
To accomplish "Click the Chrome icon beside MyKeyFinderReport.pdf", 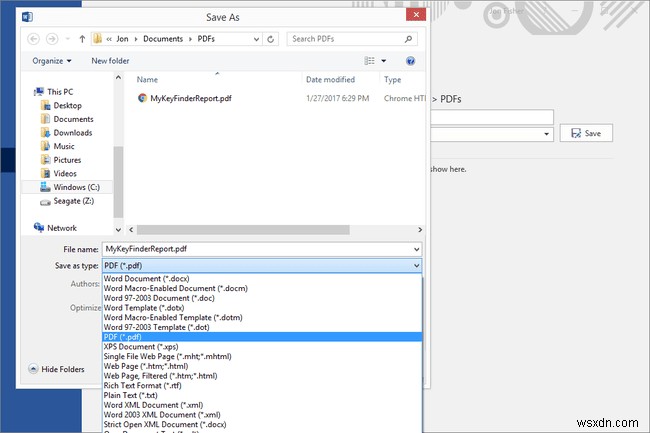I will [142, 98].
